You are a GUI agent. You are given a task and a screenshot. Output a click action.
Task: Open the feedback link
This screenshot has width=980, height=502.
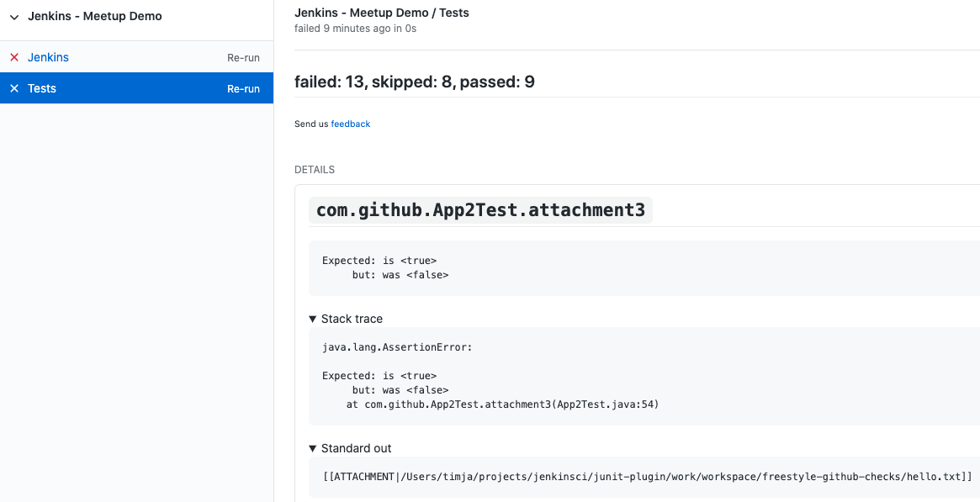click(350, 124)
